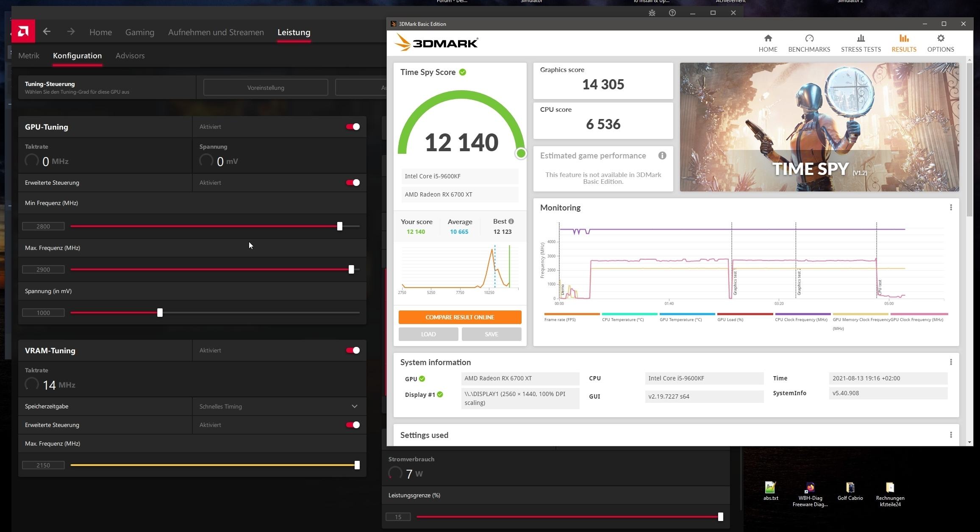Click the Min Frequenz 2800 input field

(x=43, y=226)
